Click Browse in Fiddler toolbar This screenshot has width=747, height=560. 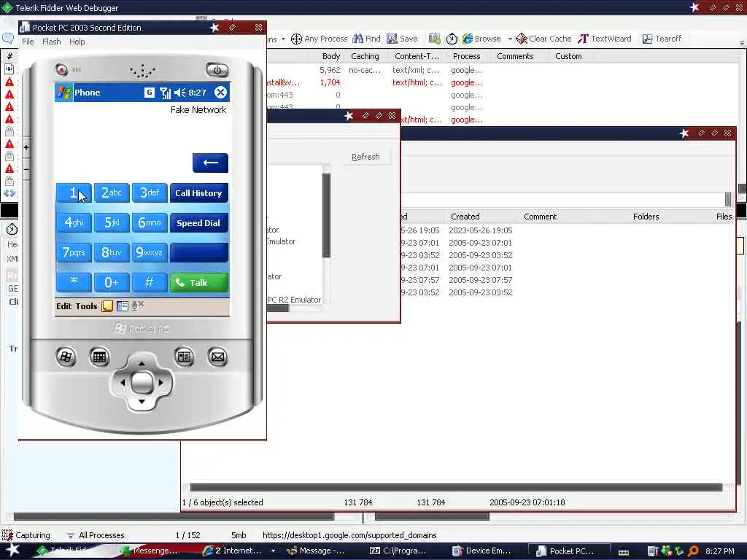click(x=481, y=39)
